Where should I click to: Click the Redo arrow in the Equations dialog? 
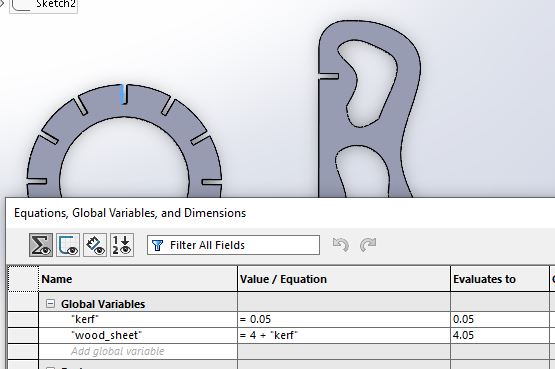[x=368, y=244]
